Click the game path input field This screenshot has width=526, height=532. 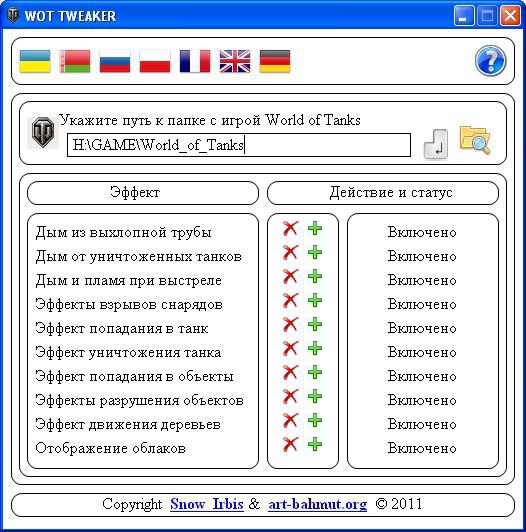click(x=239, y=145)
